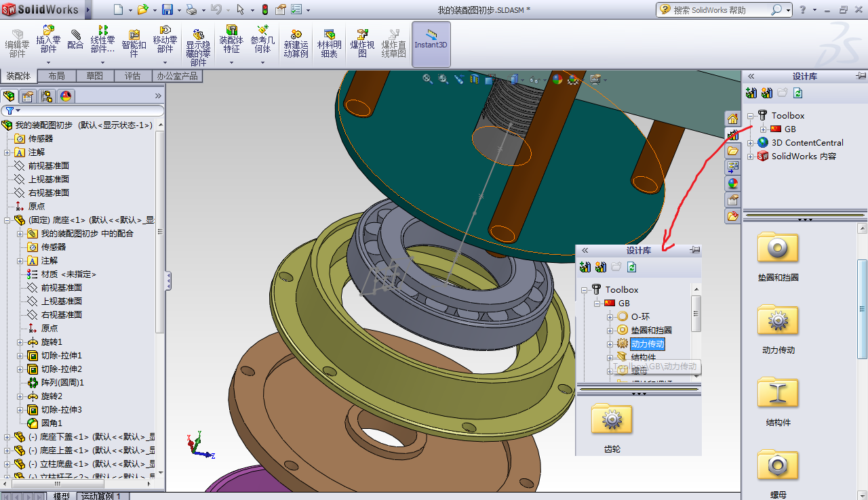Collapse the (固定) 底座<1> component node
The height and width of the screenshot is (500, 868).
click(x=7, y=220)
